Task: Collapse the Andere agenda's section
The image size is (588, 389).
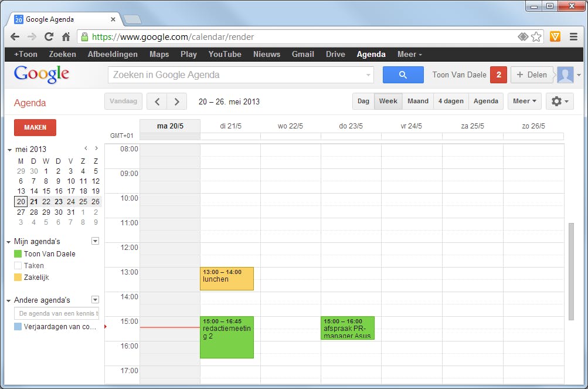Action: (x=9, y=300)
